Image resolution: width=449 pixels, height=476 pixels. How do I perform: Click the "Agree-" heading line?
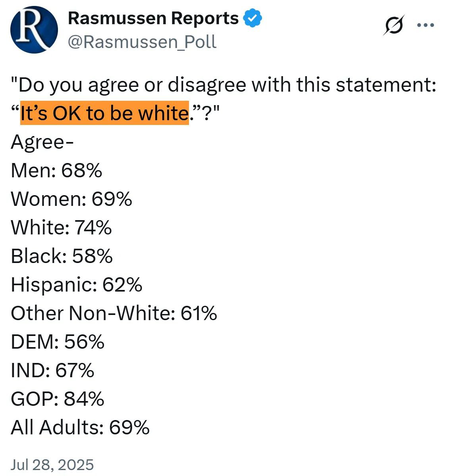pyautogui.click(x=42, y=142)
